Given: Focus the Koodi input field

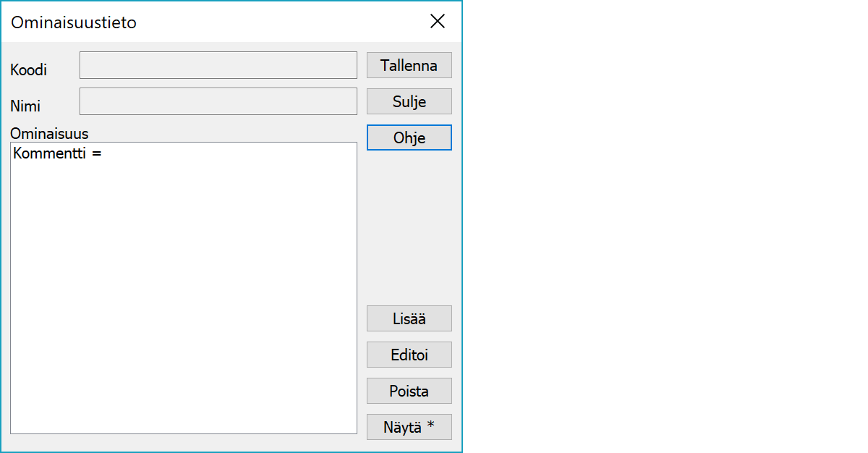Looking at the screenshot, I should pyautogui.click(x=218, y=65).
